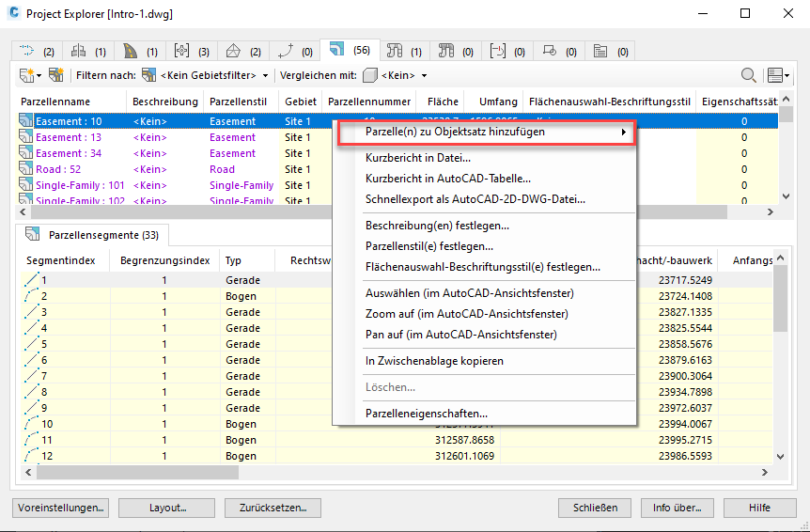The width and height of the screenshot is (810, 532).
Task: Click the cube icon beside Vergleichen mit
Action: (370, 75)
